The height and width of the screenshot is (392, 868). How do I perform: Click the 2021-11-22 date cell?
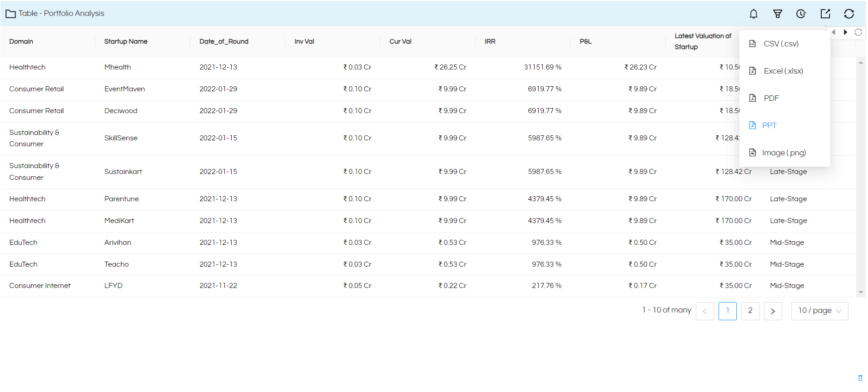pyautogui.click(x=218, y=286)
